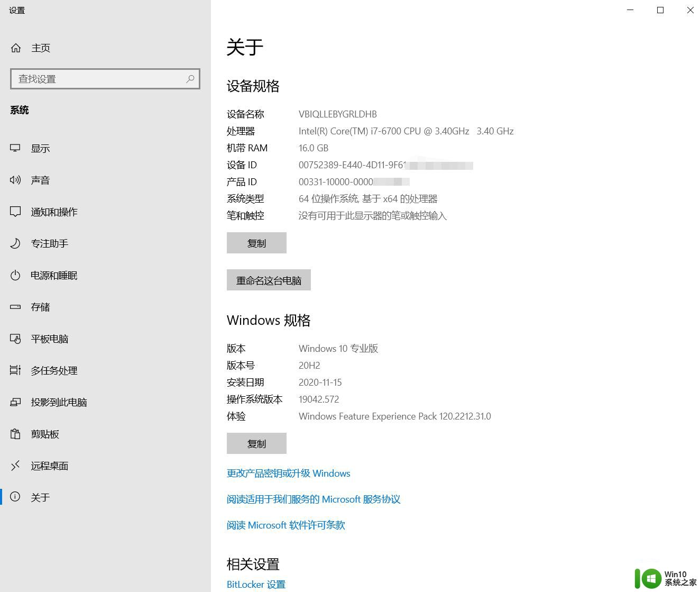Click the 设备 ID value
Screen dimensions: 700x592
coord(386,165)
